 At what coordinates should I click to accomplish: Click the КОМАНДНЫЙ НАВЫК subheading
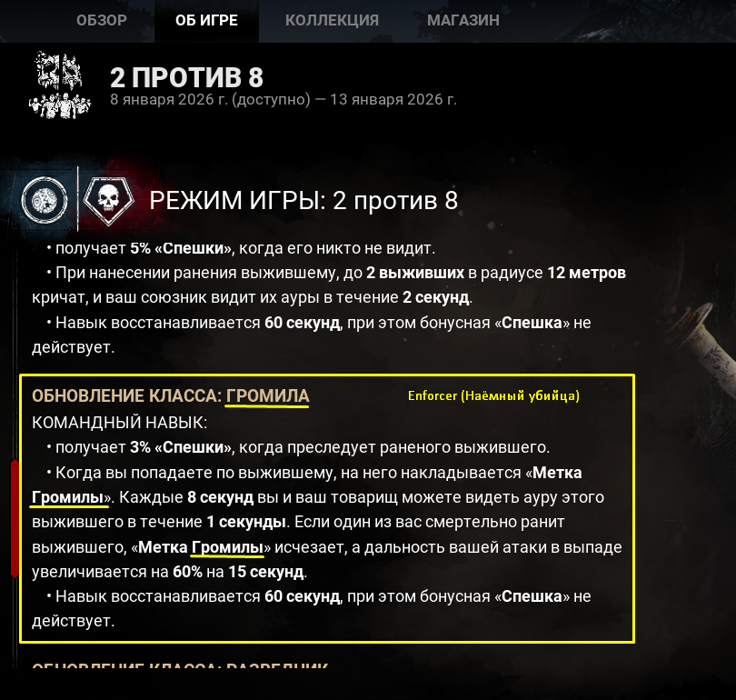click(119, 423)
